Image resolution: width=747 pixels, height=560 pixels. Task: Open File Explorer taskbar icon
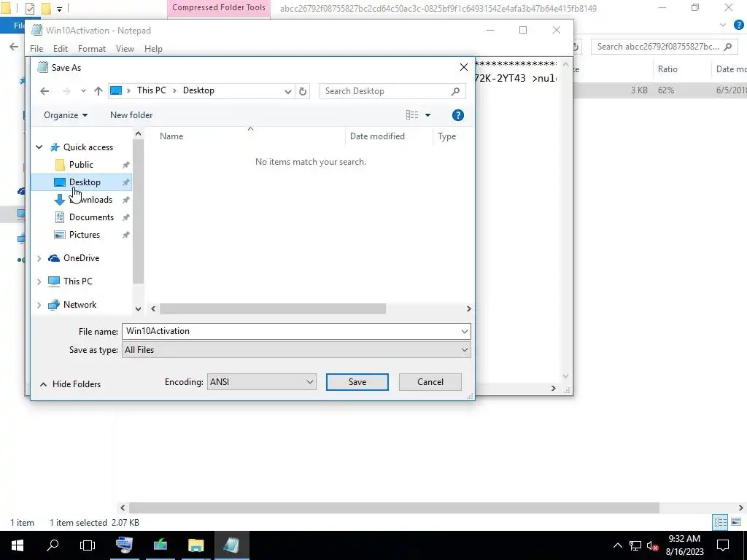(x=196, y=545)
